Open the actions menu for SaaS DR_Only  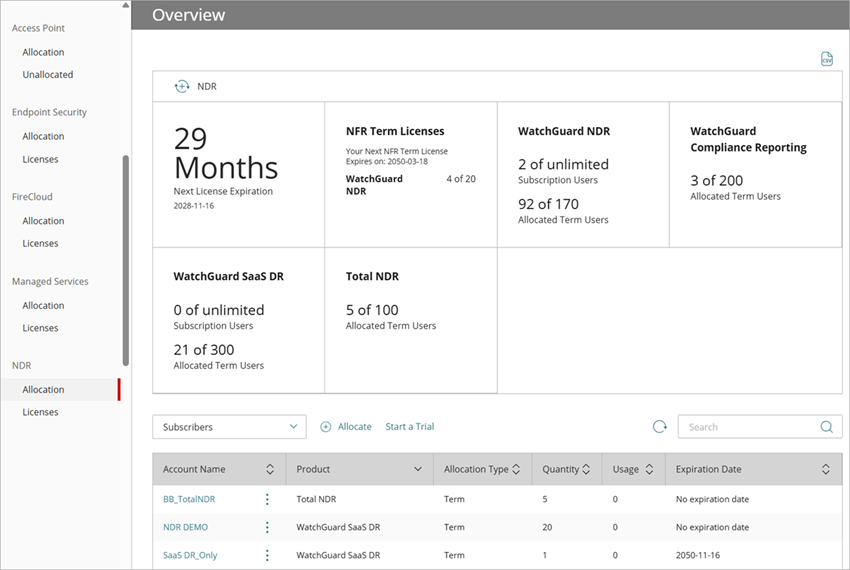(x=267, y=555)
